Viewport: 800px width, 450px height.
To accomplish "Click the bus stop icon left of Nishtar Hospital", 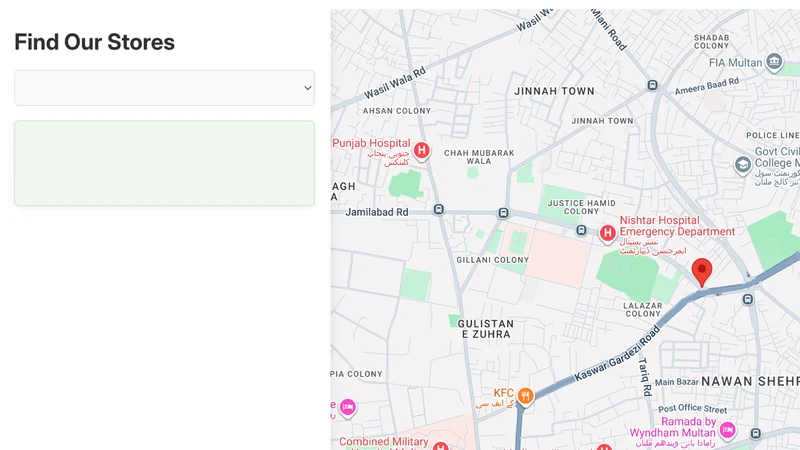I will coord(581,230).
